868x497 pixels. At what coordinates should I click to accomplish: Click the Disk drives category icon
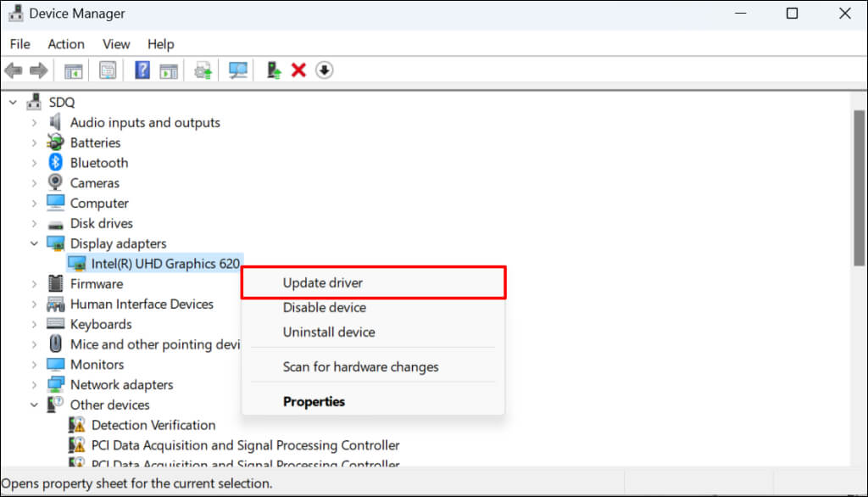click(x=55, y=225)
